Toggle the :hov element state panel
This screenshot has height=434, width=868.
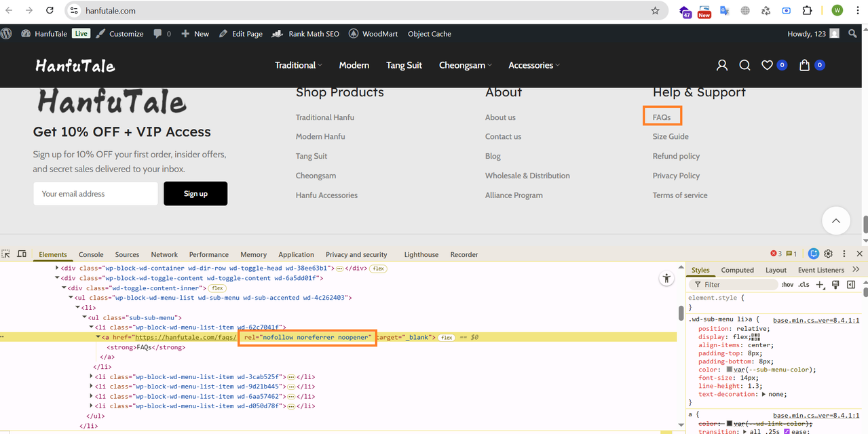coord(787,285)
